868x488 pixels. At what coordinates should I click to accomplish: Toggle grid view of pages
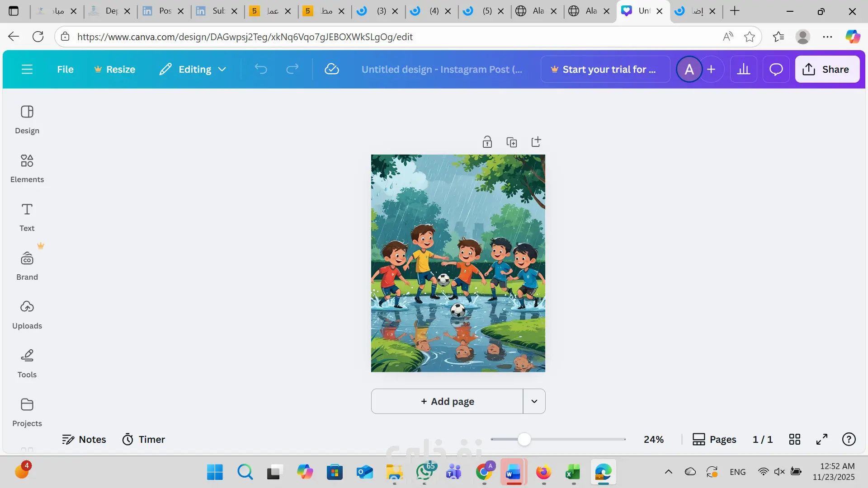click(794, 439)
